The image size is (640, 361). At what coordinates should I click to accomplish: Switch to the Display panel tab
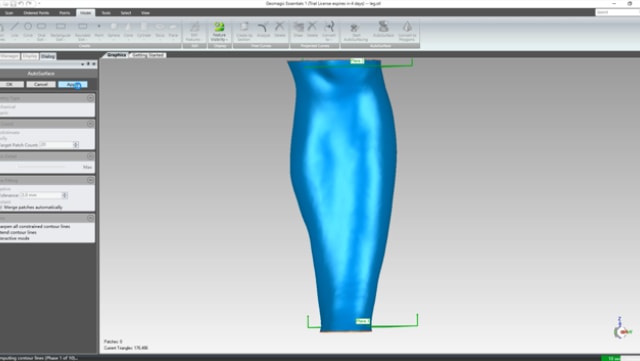pos(30,56)
